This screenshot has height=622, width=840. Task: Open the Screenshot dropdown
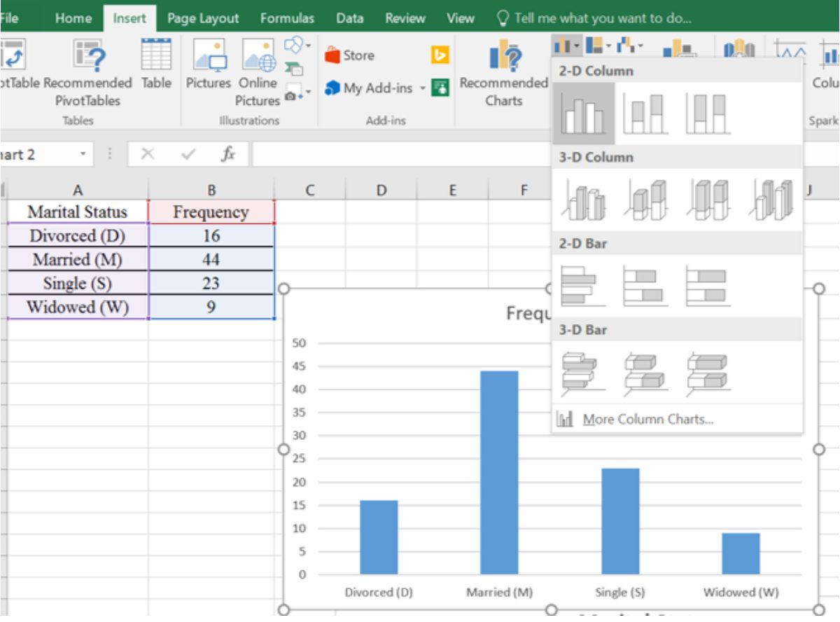(297, 92)
